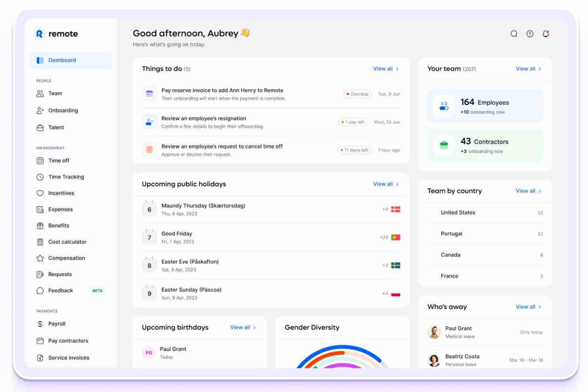Viewport: 588px width, 392px height.
Task: Select the United States country row
Action: pos(485,213)
